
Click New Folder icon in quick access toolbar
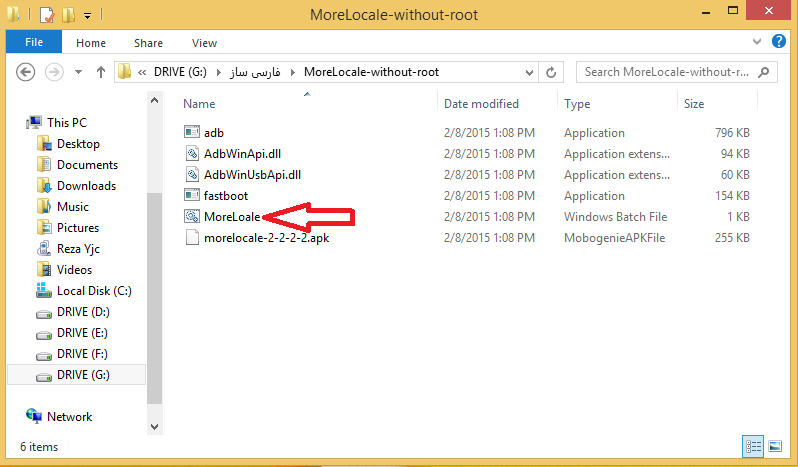click(x=68, y=15)
